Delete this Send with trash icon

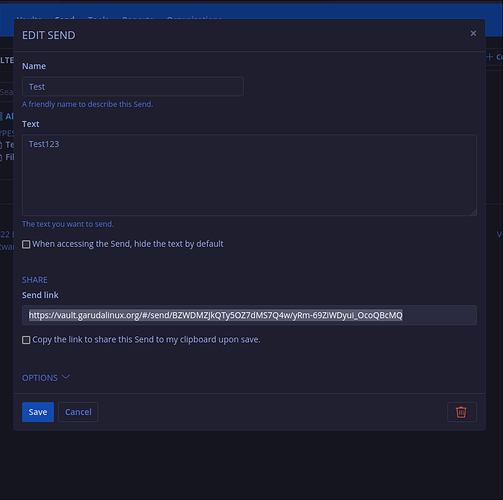coord(462,412)
